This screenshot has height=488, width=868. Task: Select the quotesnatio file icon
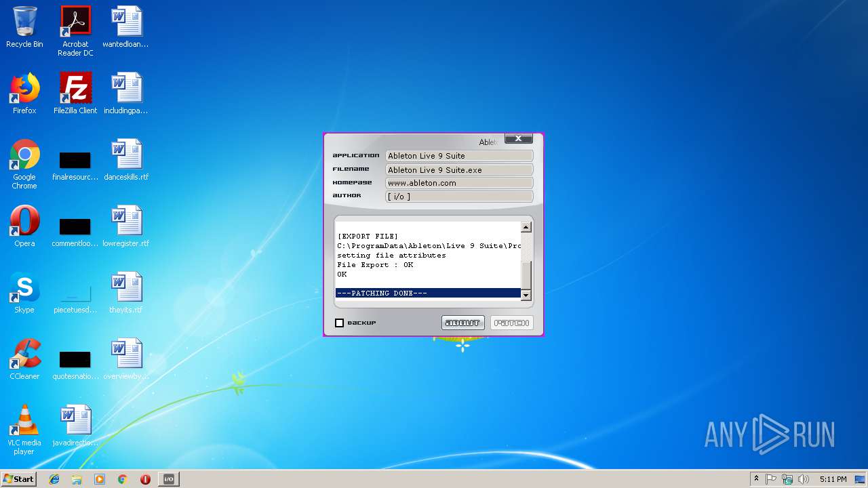(x=75, y=364)
